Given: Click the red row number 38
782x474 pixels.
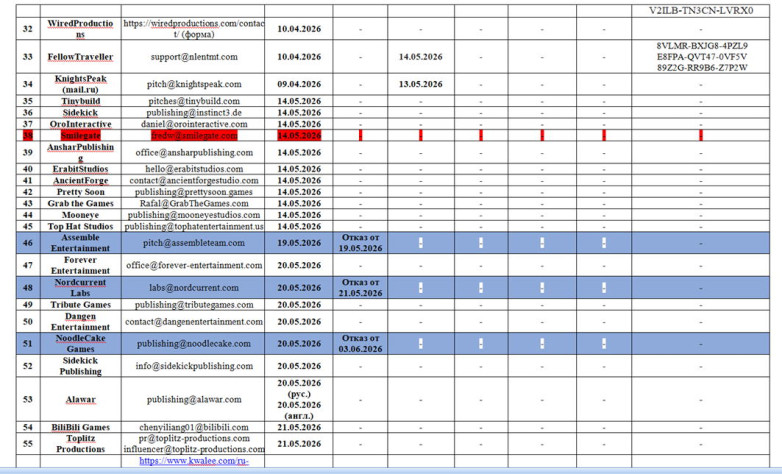Looking at the screenshot, I should pos(28,135).
